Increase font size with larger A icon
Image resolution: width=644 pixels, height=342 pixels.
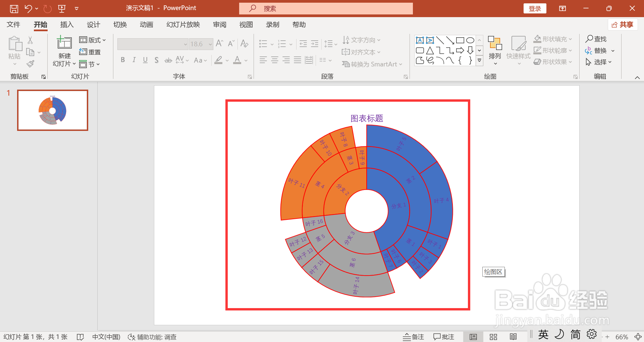click(220, 44)
